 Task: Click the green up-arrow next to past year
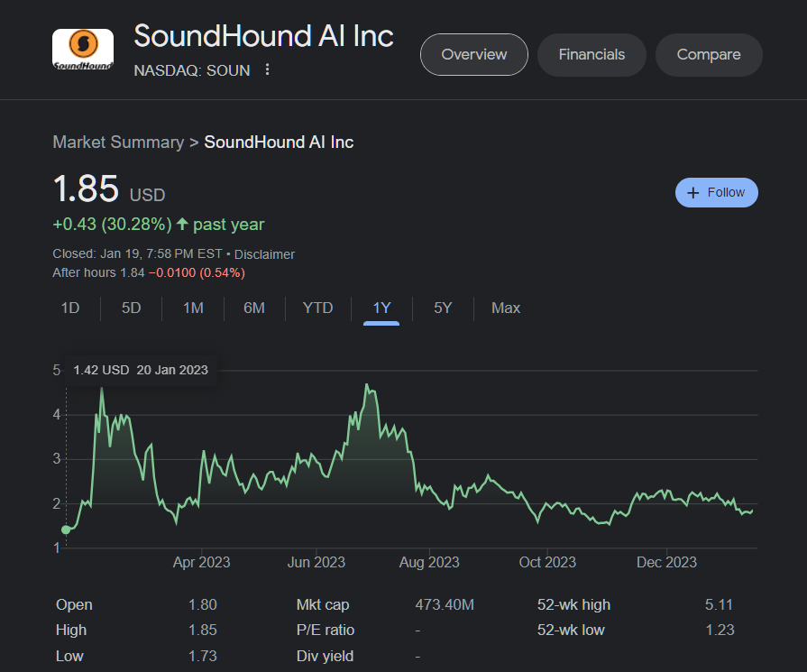(x=182, y=224)
